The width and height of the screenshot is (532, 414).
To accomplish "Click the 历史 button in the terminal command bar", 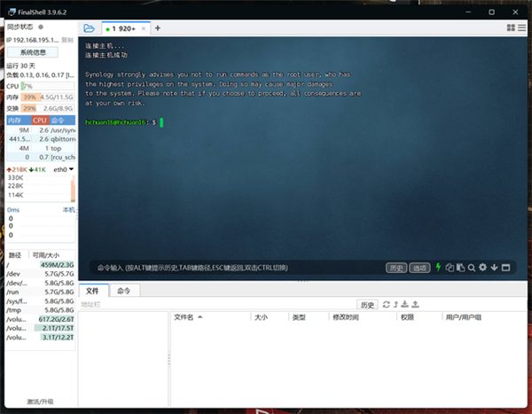I will 396,267.
